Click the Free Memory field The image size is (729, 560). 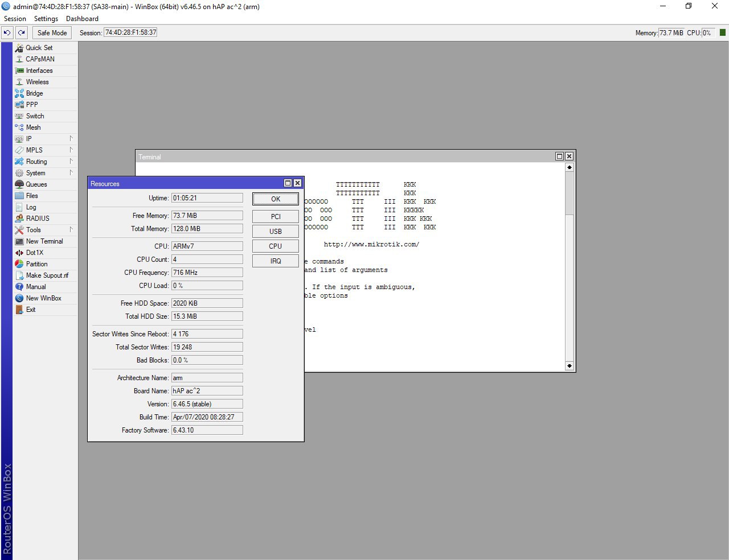pyautogui.click(x=207, y=216)
